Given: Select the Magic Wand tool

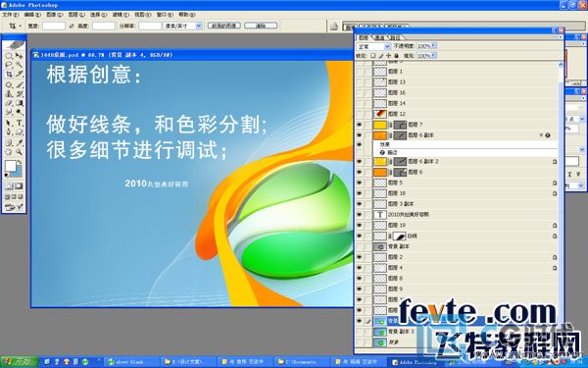Looking at the screenshot, I should point(20,65).
